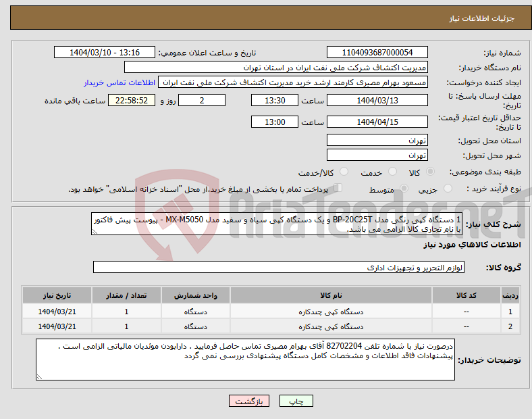Click row 2 quantity cell
The image size is (532, 419).
coord(126,326)
